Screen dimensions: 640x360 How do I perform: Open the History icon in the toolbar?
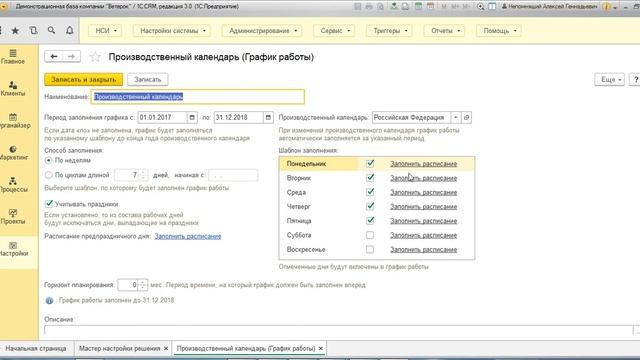click(x=33, y=31)
